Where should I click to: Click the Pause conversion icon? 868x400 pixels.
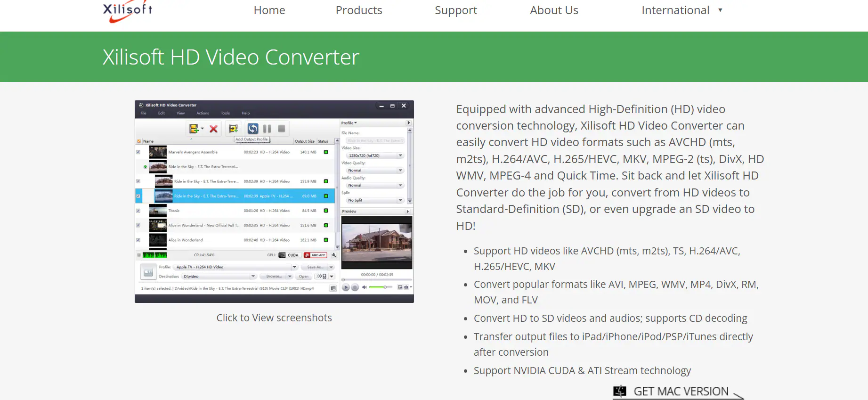267,129
